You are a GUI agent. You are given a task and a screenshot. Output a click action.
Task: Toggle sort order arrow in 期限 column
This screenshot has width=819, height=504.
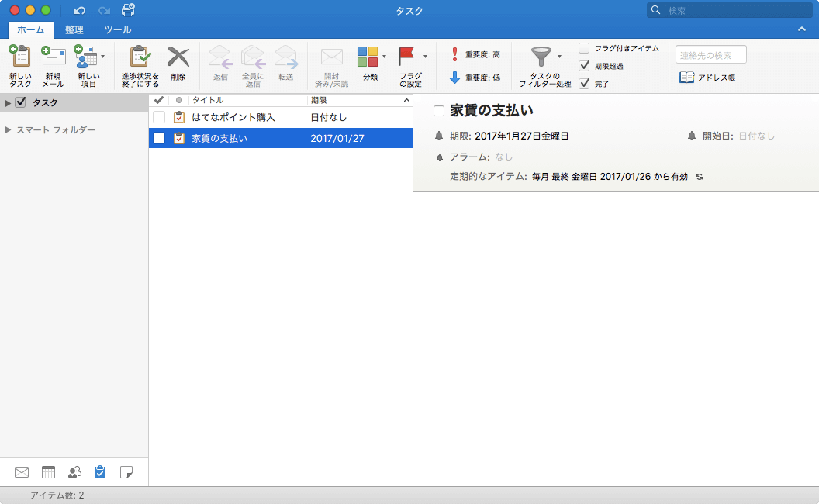[406, 100]
